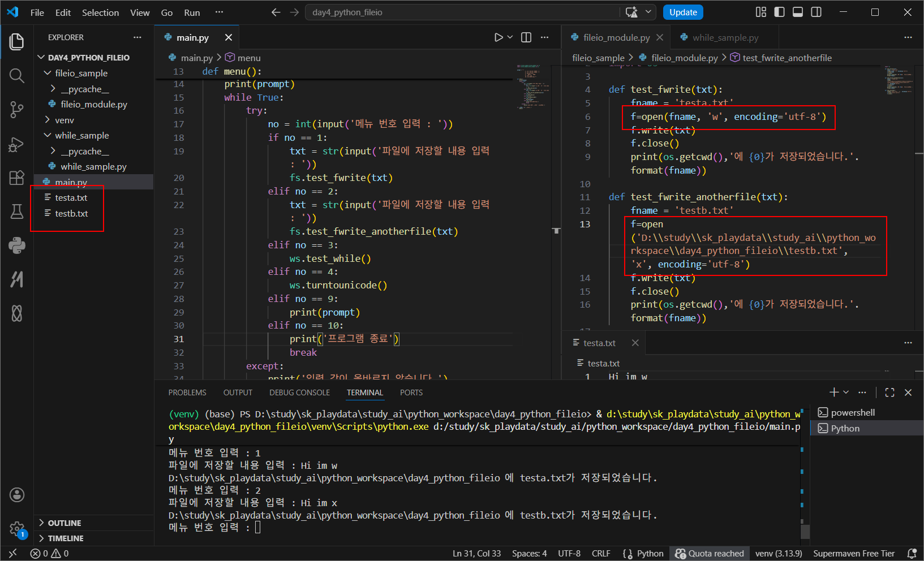Click the Run Python File play button

[x=498, y=37]
